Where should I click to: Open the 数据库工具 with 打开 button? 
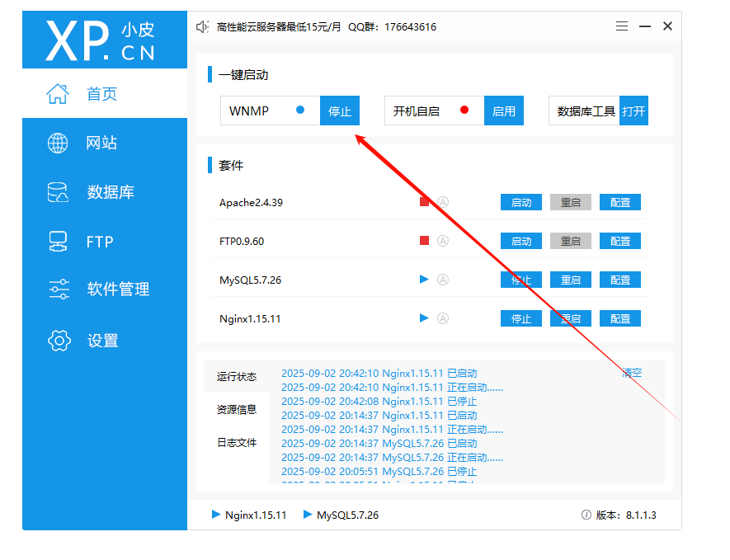tap(633, 111)
